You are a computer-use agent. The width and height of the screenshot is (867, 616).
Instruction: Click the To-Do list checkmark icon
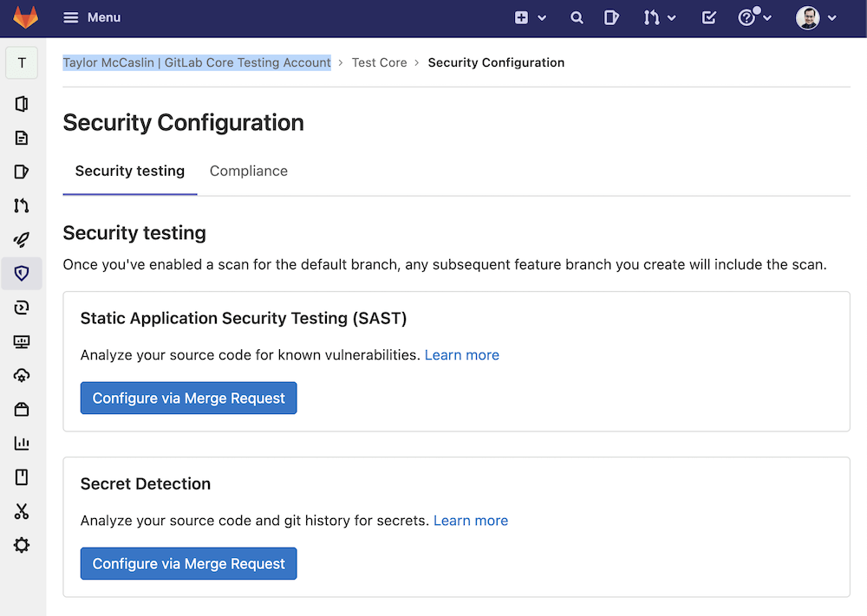(x=709, y=17)
